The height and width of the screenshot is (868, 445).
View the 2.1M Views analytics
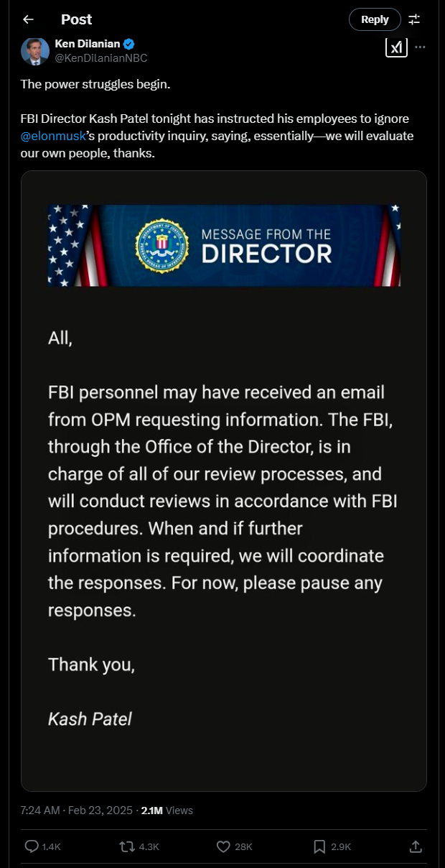(167, 810)
